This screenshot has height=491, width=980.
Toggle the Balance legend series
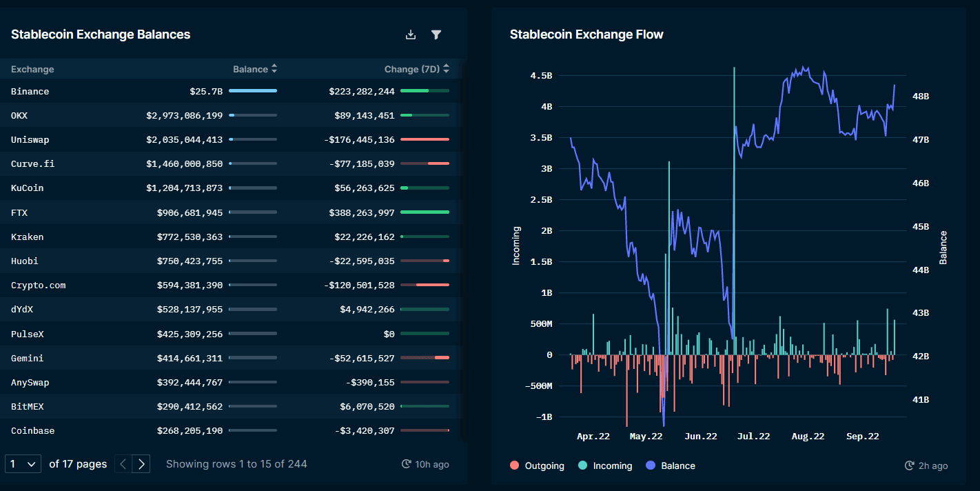[x=671, y=465]
